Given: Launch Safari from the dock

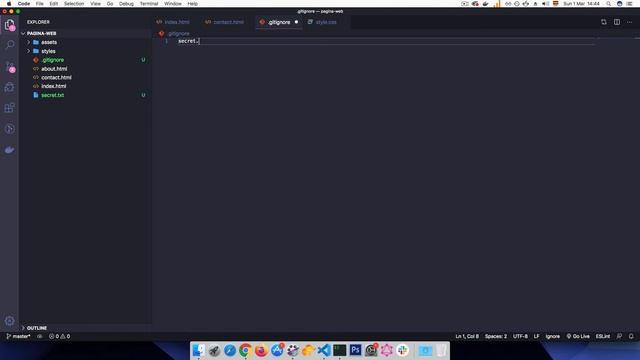Looking at the screenshot, I should 230,350.
